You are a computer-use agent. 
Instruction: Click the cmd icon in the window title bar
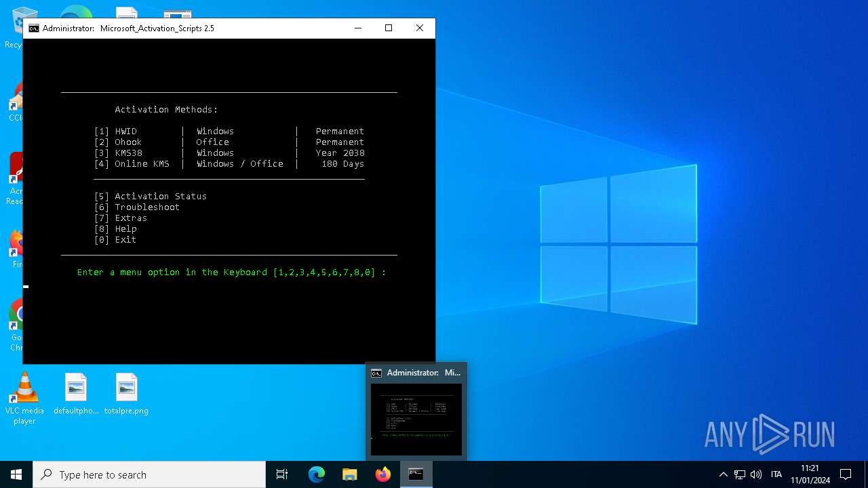coord(34,28)
